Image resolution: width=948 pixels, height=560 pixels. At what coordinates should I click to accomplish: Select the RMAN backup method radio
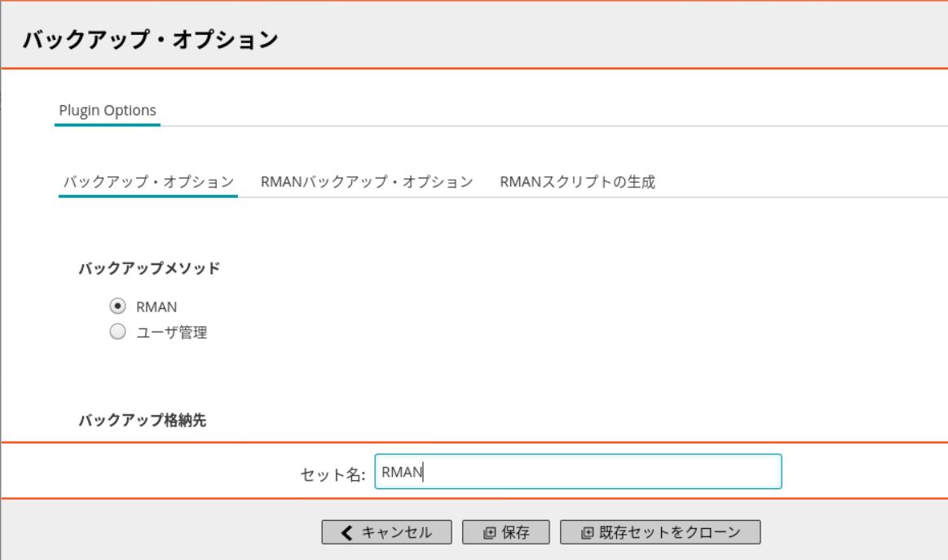coord(117,306)
